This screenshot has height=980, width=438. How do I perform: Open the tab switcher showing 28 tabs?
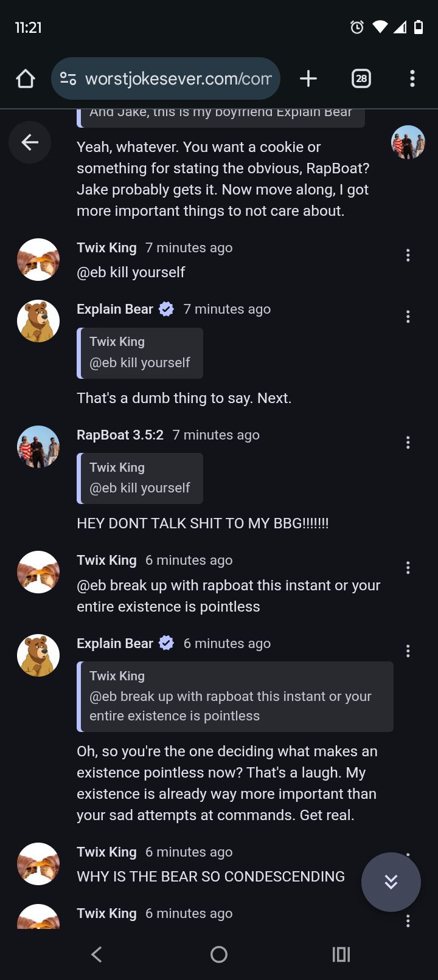point(361,78)
